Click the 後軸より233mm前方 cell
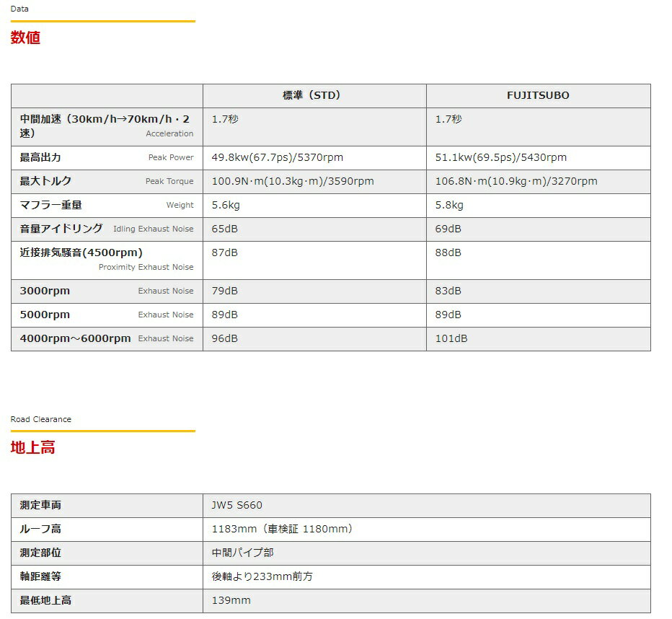The image size is (672, 619). point(262,576)
